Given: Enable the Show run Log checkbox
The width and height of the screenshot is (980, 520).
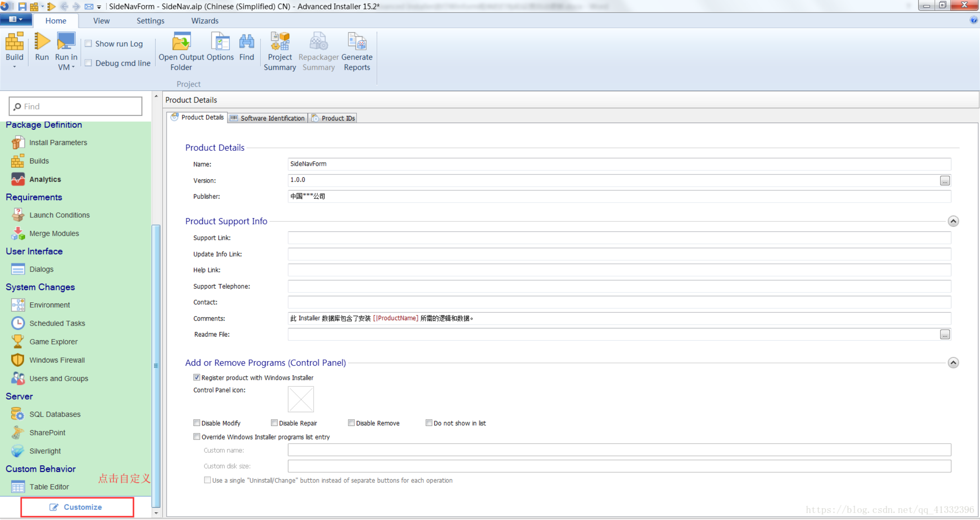Looking at the screenshot, I should coord(89,43).
